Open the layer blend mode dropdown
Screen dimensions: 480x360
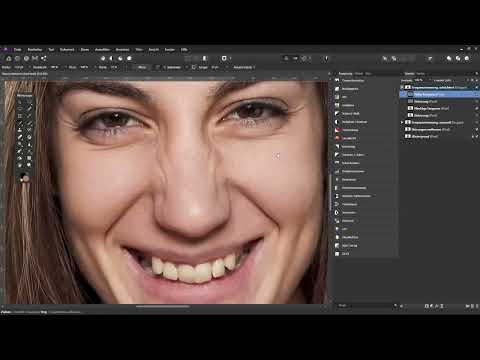(x=445, y=81)
